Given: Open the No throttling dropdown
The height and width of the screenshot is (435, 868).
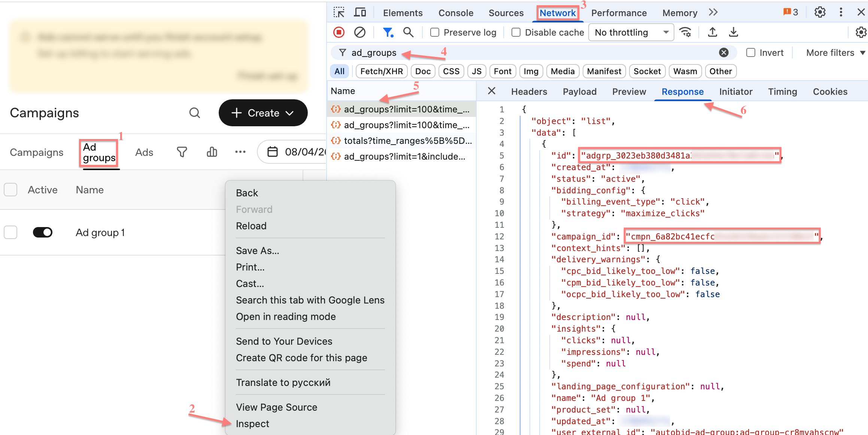Looking at the screenshot, I should click(x=631, y=33).
